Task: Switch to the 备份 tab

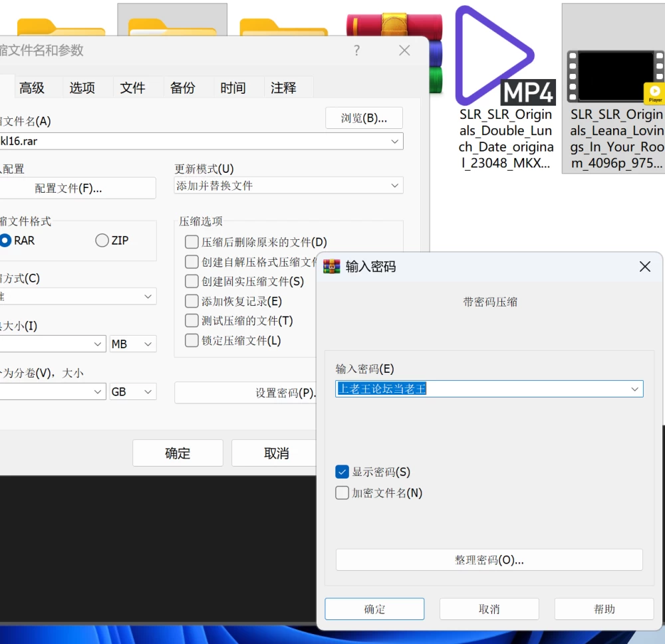Action: tap(182, 88)
